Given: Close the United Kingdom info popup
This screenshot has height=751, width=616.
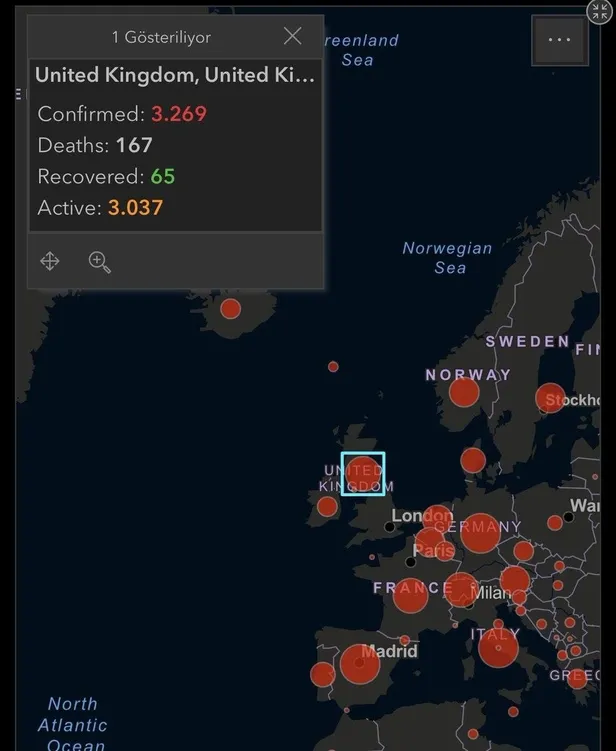Looking at the screenshot, I should [x=292, y=37].
